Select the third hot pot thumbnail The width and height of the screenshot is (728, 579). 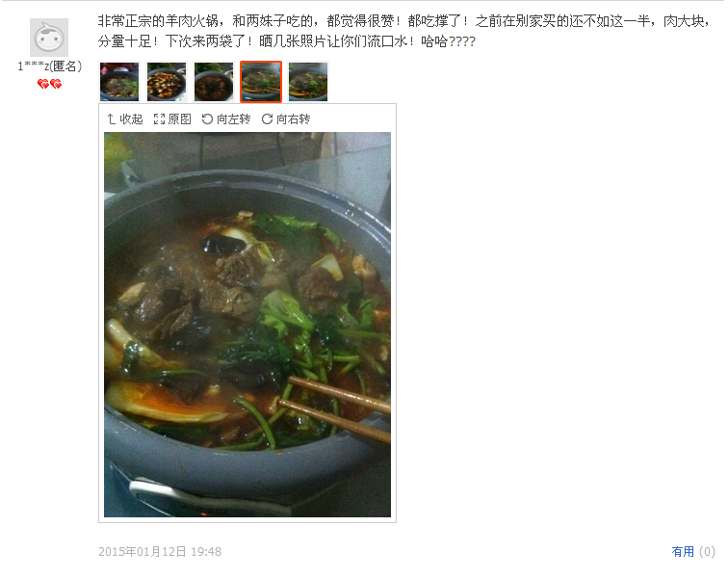pyautogui.click(x=214, y=82)
